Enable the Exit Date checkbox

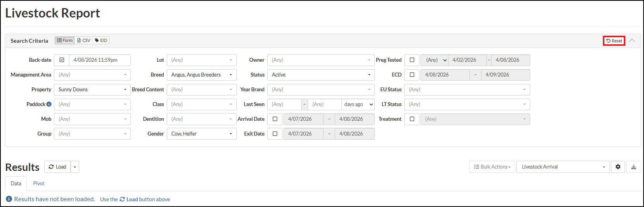(x=275, y=134)
